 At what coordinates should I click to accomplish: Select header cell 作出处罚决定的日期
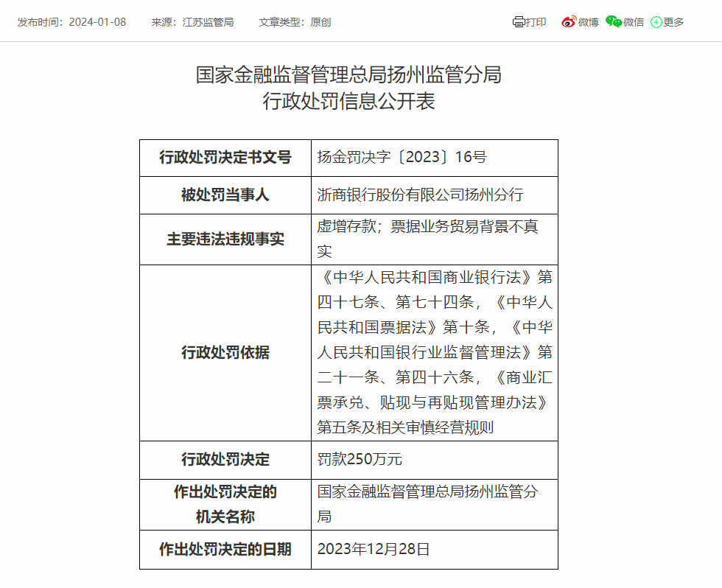pyautogui.click(x=225, y=550)
